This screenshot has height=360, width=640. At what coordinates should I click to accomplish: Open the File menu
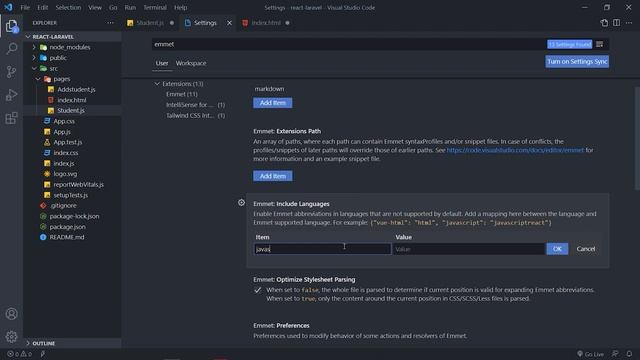25,7
